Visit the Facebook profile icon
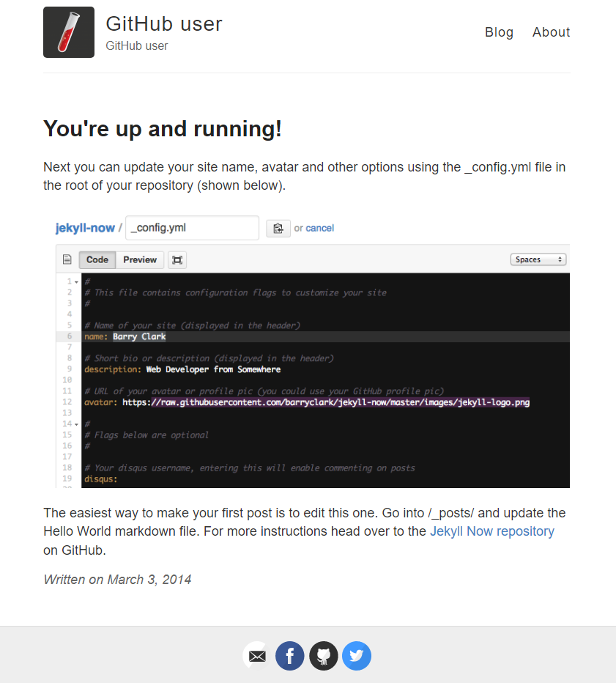616x683 pixels. tap(290, 656)
